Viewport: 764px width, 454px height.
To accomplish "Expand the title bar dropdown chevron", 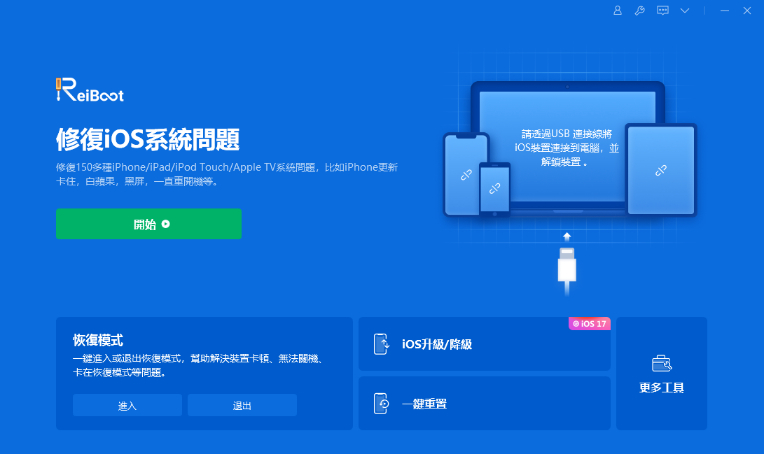I will point(685,10).
